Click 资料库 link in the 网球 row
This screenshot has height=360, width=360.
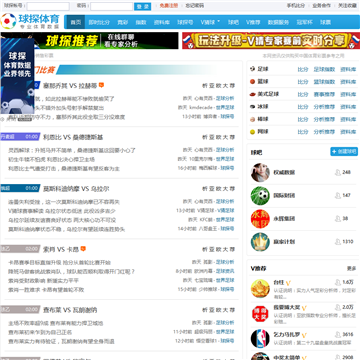[x=348, y=132]
